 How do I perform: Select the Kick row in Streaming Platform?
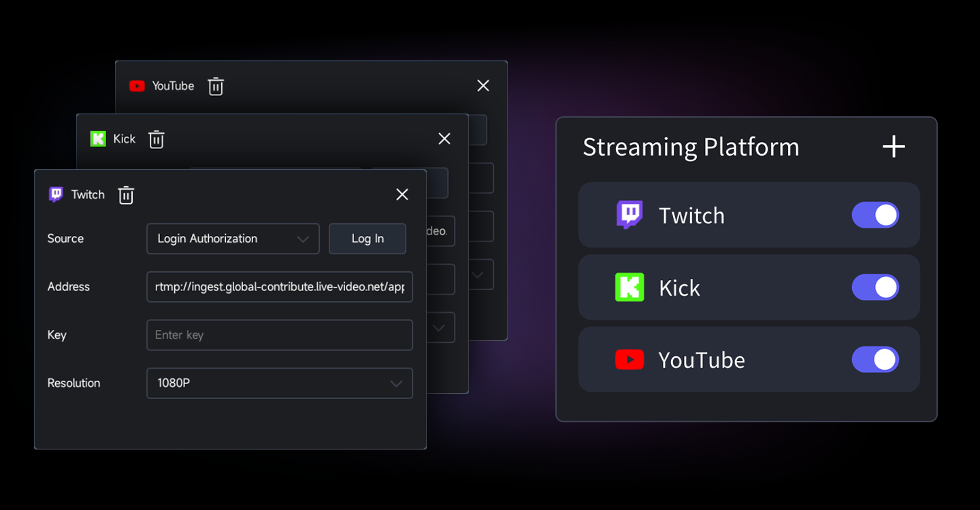pyautogui.click(x=749, y=287)
